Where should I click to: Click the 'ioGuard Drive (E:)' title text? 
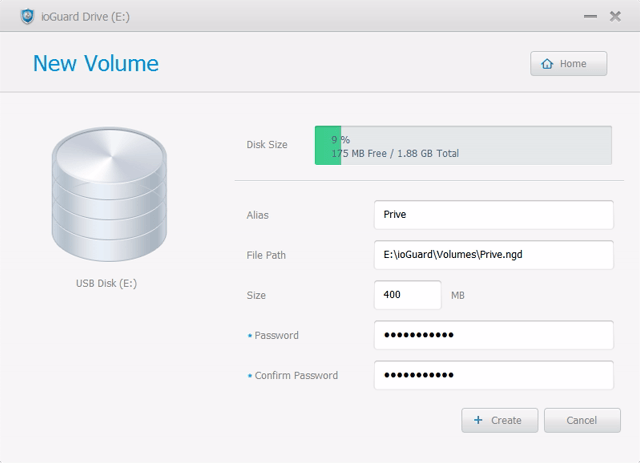tap(85, 17)
